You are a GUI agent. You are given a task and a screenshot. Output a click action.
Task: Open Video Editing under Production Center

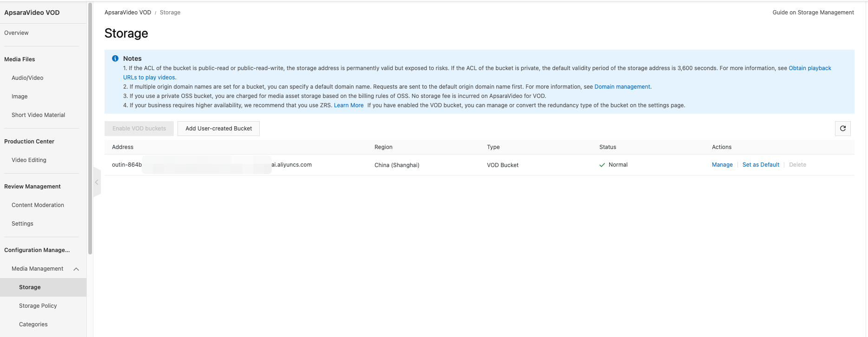[x=29, y=160]
